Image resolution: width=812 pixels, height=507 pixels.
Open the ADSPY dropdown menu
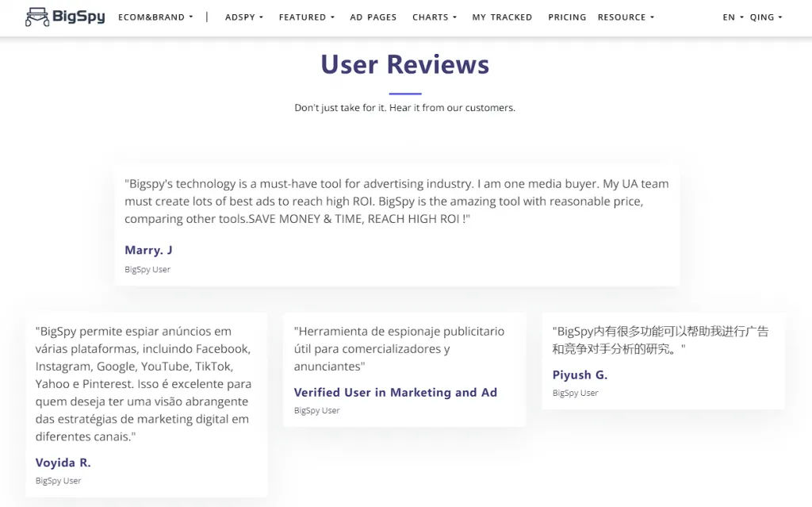pyautogui.click(x=243, y=17)
